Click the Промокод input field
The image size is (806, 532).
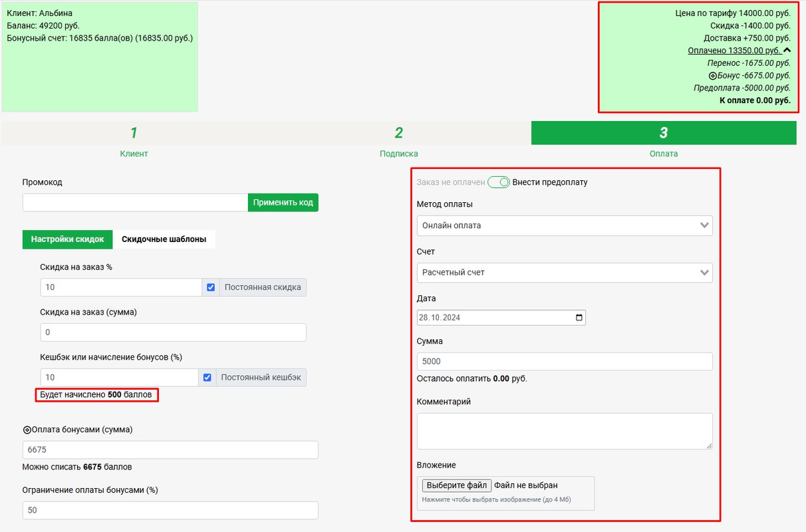click(135, 203)
